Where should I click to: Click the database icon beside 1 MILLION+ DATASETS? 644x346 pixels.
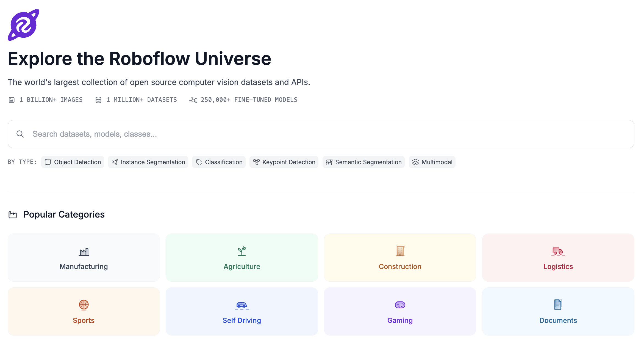click(98, 100)
